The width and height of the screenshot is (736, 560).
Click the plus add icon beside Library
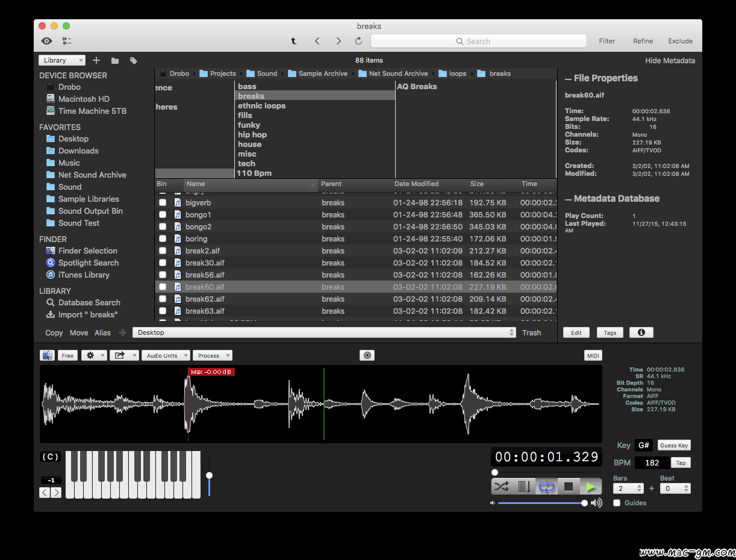(96, 60)
